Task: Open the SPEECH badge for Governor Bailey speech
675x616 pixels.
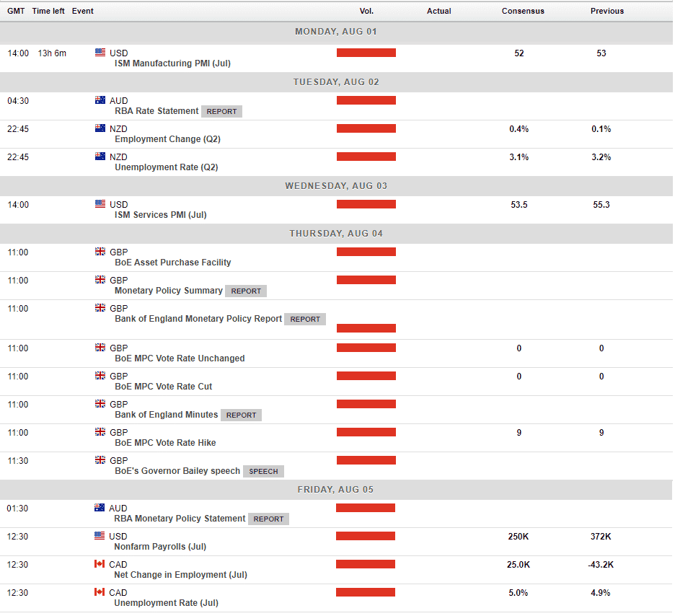Action: (x=263, y=471)
